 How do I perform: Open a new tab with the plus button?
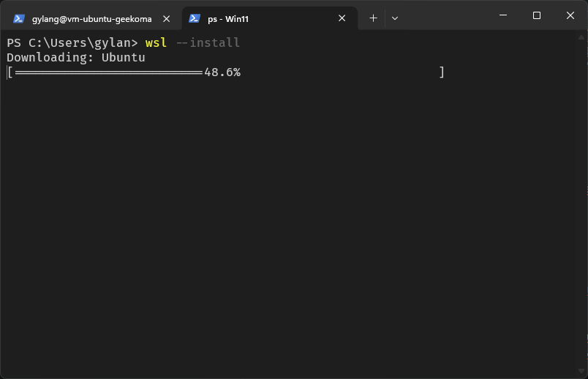(373, 18)
